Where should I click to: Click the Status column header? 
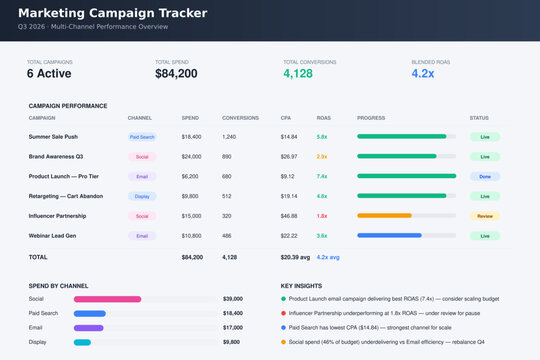(x=479, y=118)
